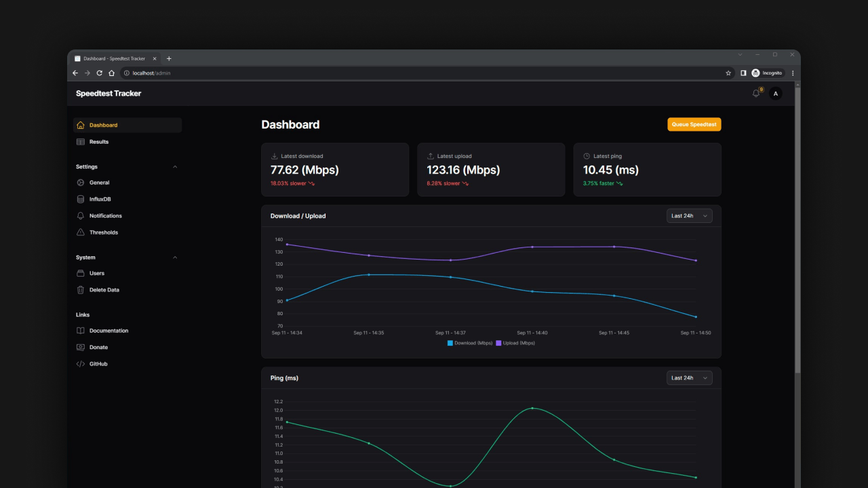
Task: Click the notifications bell icon
Action: 756,94
